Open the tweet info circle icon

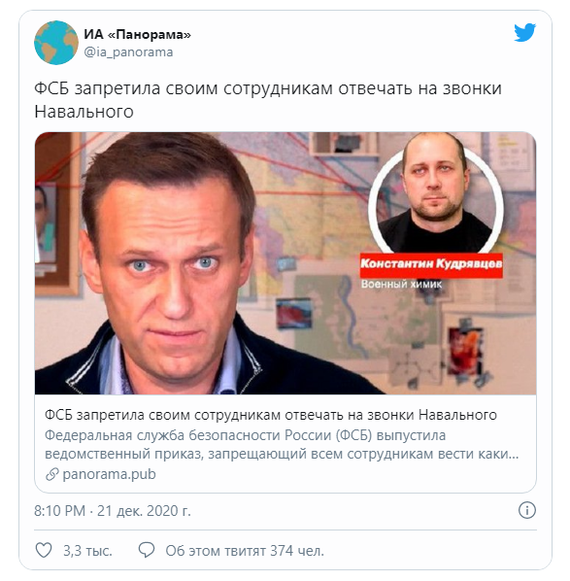(x=527, y=510)
